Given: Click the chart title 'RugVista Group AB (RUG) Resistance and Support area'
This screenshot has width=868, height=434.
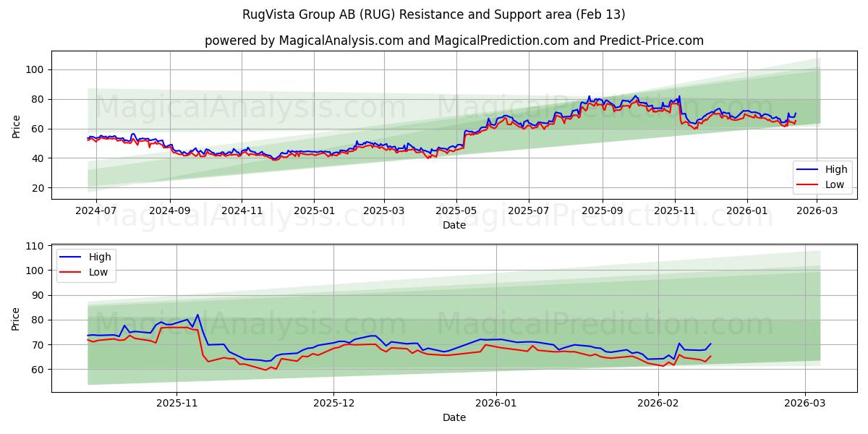Looking at the screenshot, I should tap(433, 14).
